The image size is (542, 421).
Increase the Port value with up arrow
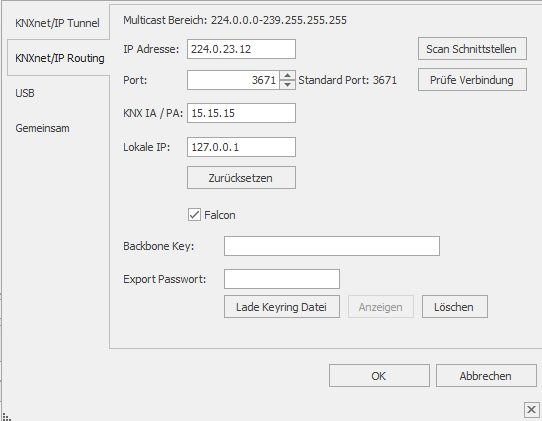click(287, 75)
